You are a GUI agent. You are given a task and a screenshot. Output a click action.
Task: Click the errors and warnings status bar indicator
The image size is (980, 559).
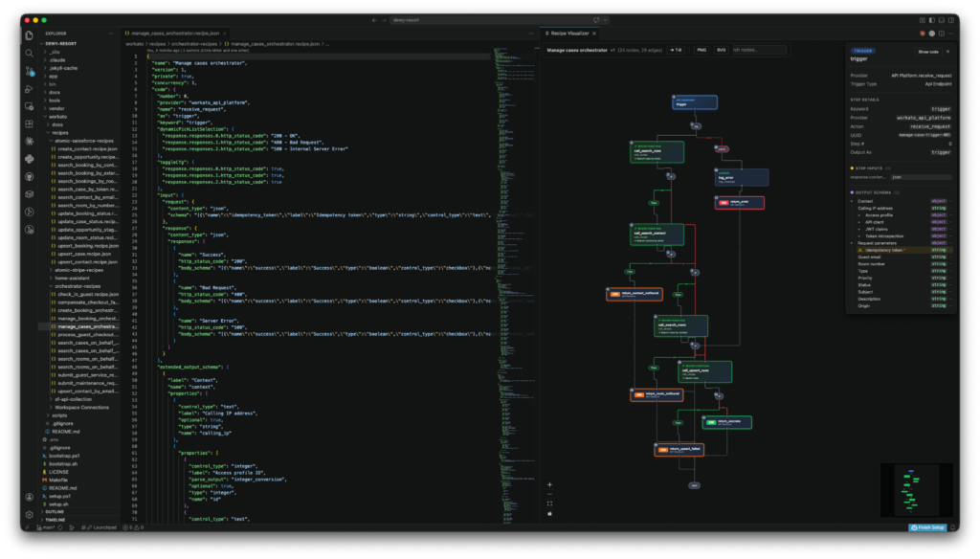133,527
